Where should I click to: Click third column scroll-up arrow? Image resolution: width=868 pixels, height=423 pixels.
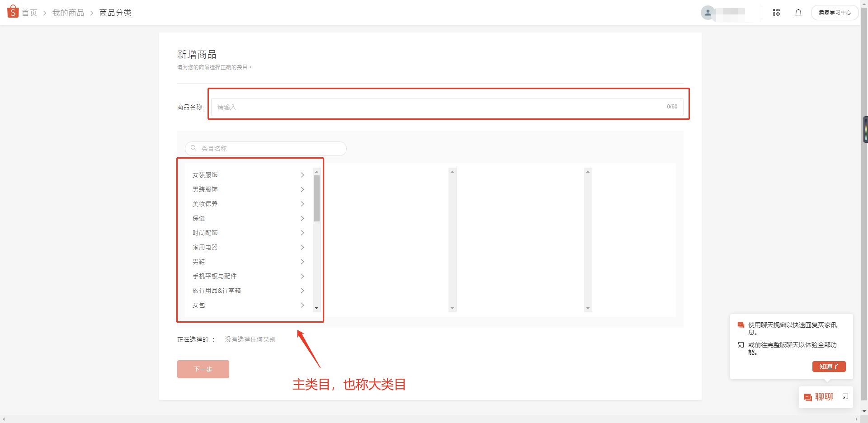click(x=588, y=172)
